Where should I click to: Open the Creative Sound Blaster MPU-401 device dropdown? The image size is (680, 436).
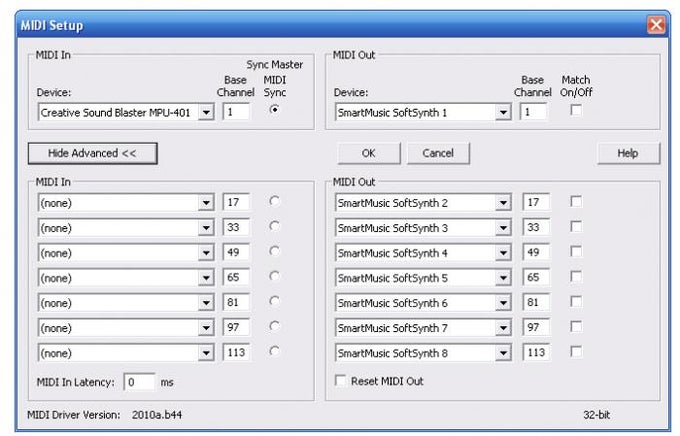[x=126, y=112]
